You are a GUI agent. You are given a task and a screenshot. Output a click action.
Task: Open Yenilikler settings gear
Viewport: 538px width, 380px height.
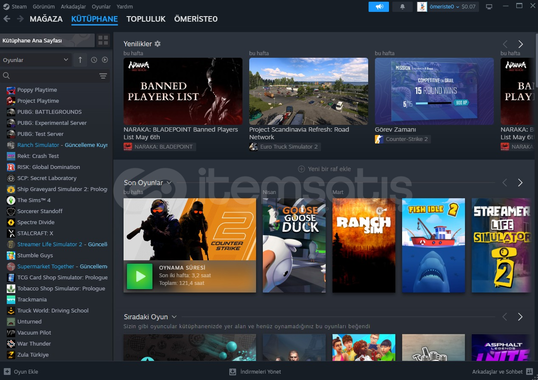[x=157, y=44]
